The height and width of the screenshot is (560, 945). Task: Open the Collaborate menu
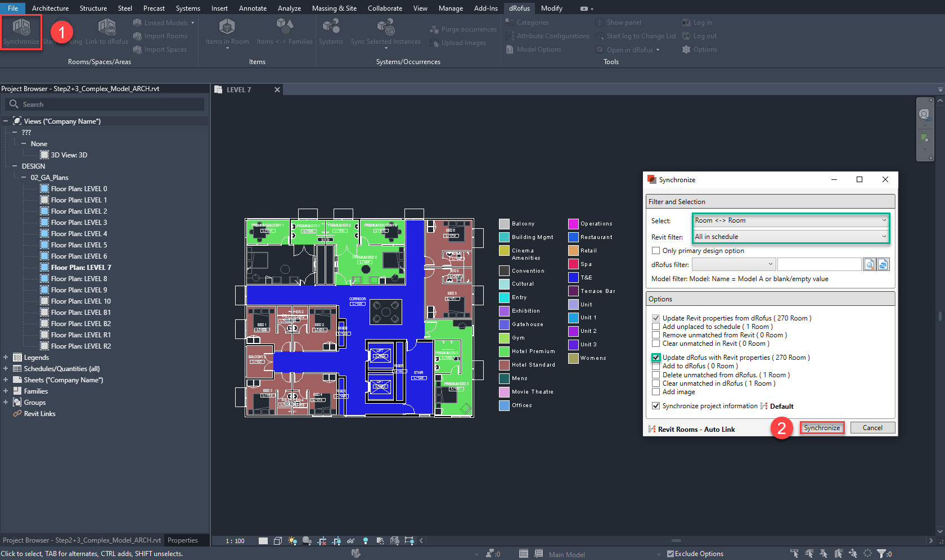coord(385,8)
